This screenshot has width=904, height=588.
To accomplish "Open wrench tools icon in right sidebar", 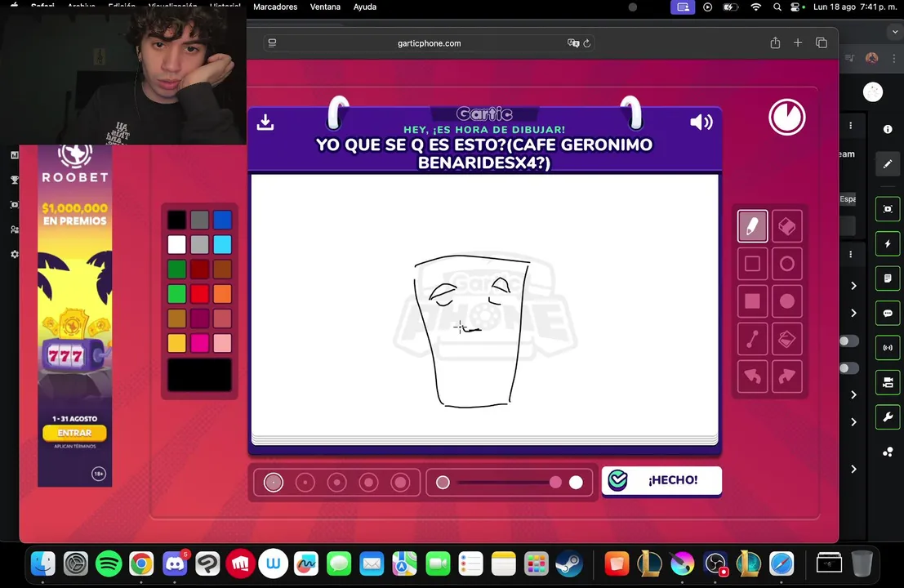I will (888, 416).
